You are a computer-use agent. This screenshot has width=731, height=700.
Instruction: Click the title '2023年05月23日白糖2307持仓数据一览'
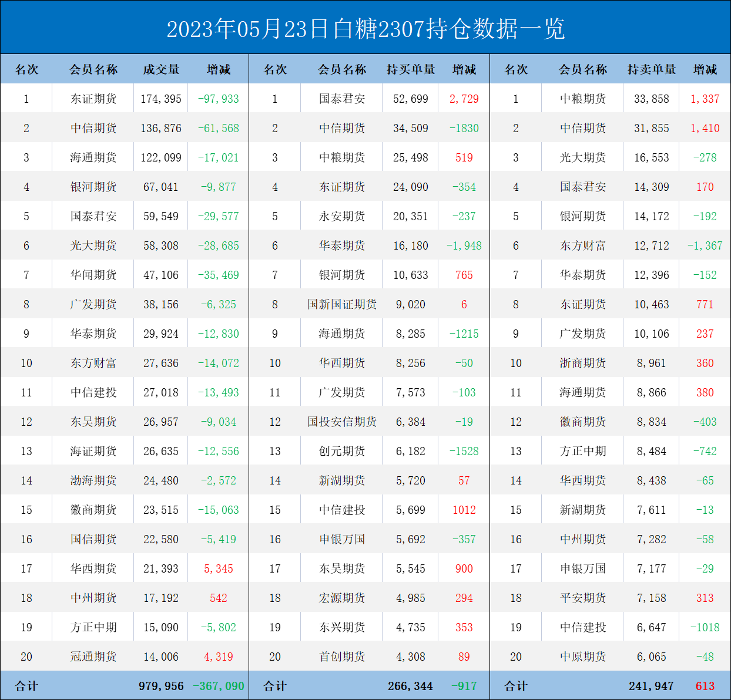(365, 29)
